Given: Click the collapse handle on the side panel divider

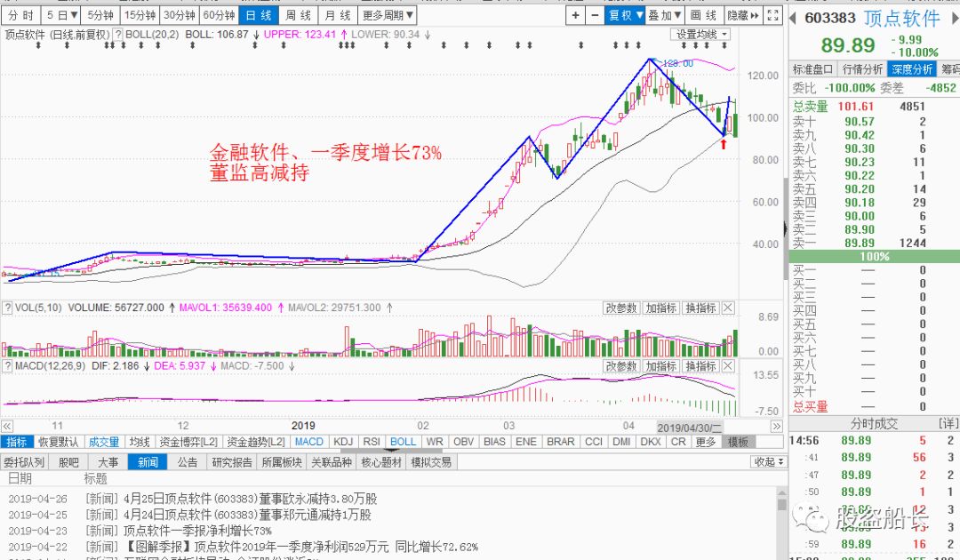Looking at the screenshot, I should (786, 229).
